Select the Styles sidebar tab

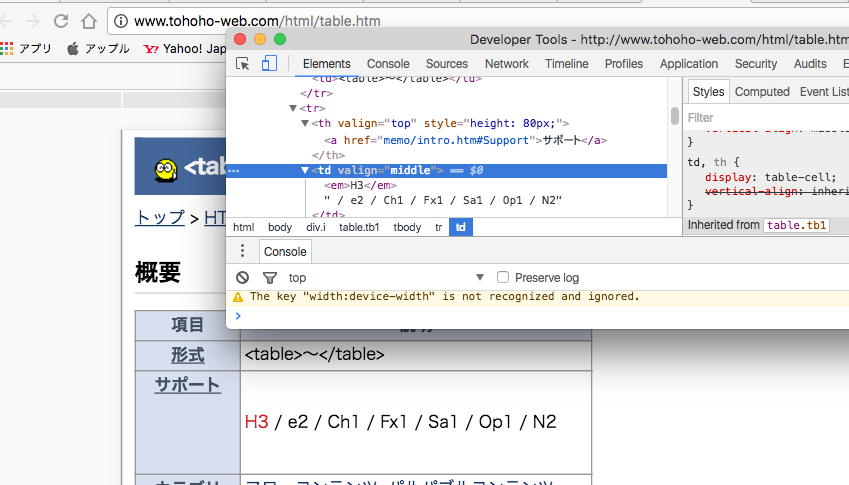point(708,92)
